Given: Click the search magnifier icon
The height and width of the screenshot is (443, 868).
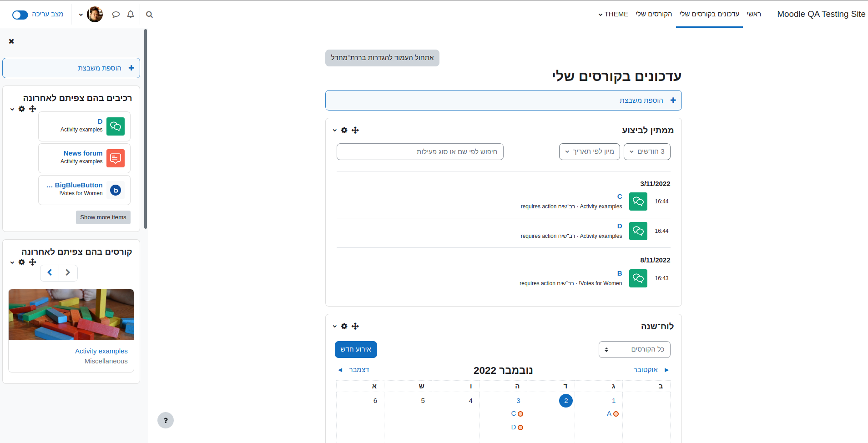Looking at the screenshot, I should click(149, 15).
